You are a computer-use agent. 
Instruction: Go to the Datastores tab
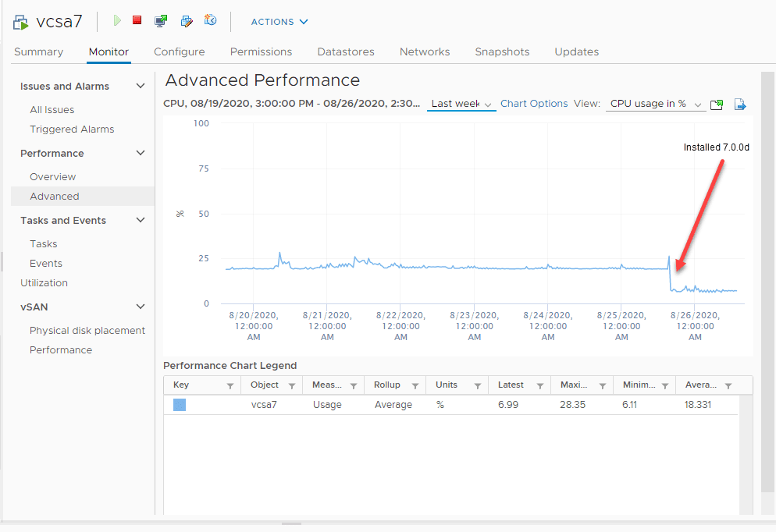coord(346,51)
